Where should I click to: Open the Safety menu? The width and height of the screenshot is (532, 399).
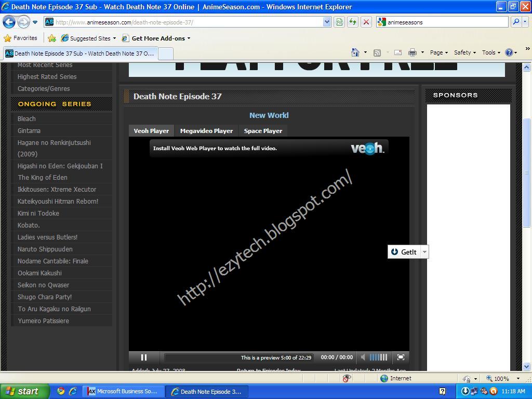(x=465, y=52)
